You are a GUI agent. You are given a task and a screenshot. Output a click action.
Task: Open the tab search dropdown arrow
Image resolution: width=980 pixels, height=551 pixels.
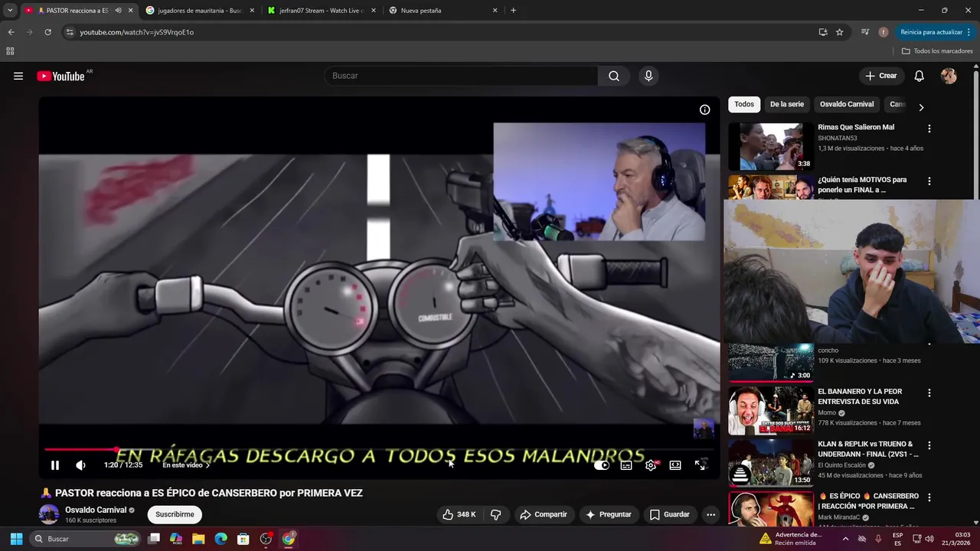pyautogui.click(x=10, y=11)
